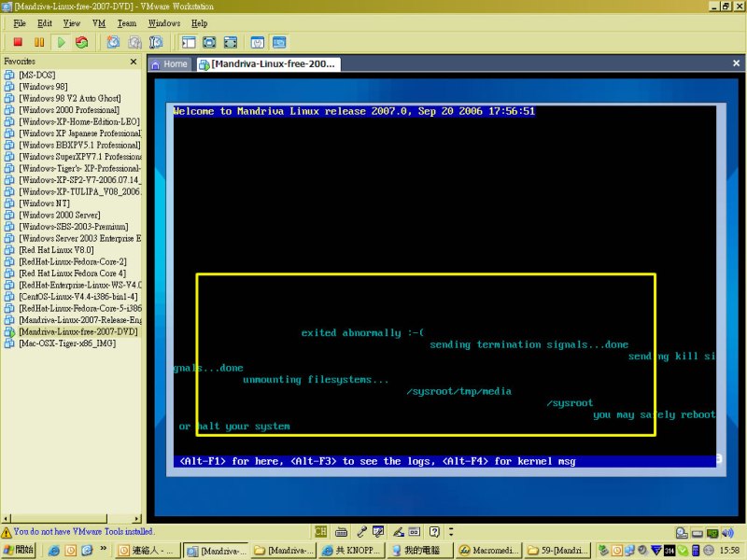Viewport: 747px width, 560px height.
Task: Click the IME microphone icon
Action: (361, 531)
